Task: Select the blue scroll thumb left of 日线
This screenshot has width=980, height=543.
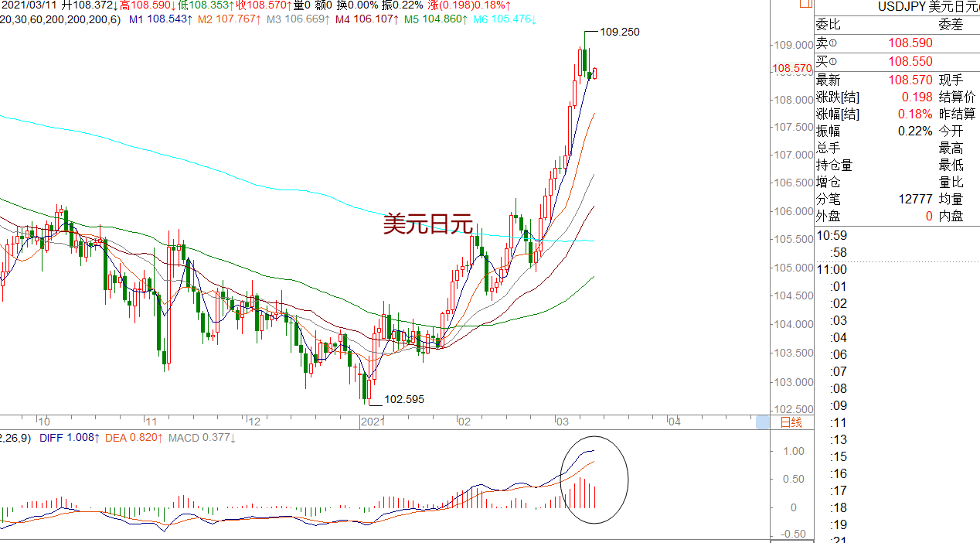Action: coord(763,422)
